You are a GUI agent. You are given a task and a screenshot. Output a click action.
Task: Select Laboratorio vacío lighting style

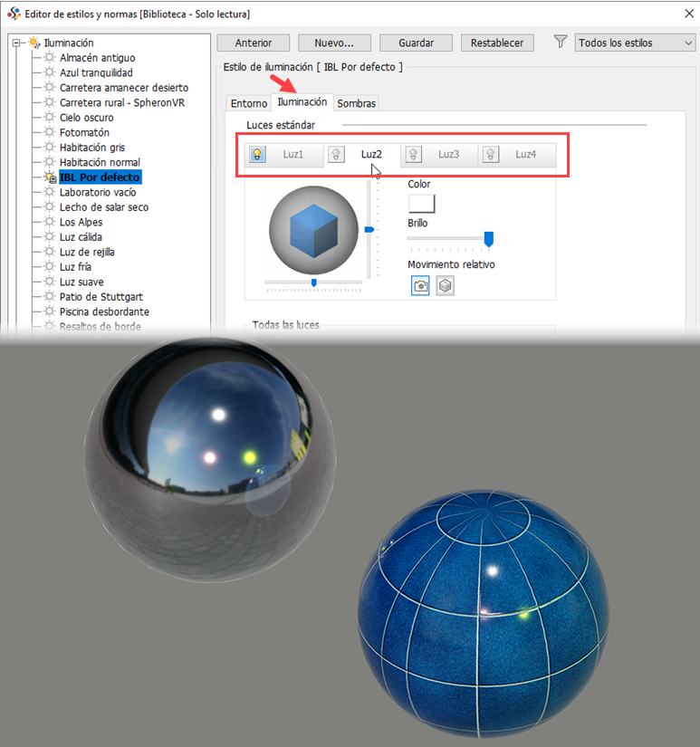pos(98,193)
